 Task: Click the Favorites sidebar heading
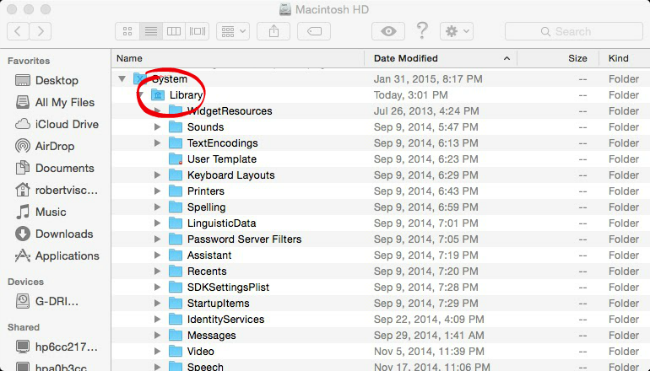click(x=29, y=61)
